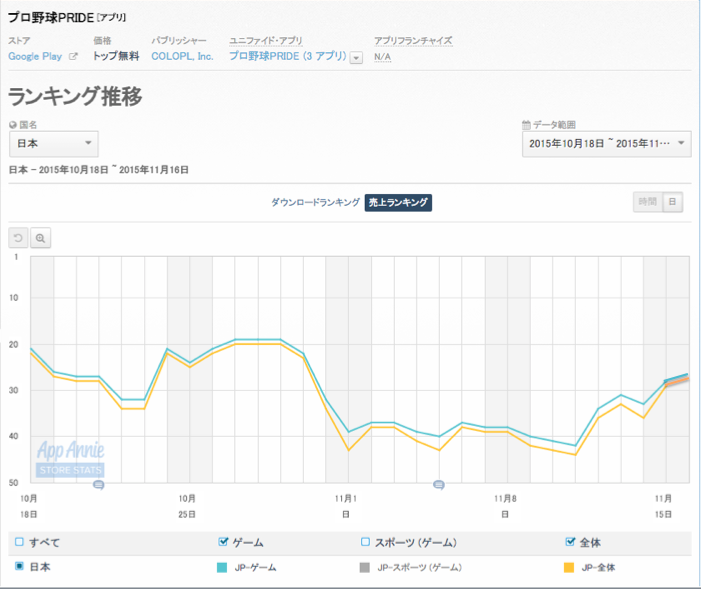Uncheck the ゲーム category checkbox
The image size is (701, 589).
click(x=223, y=542)
